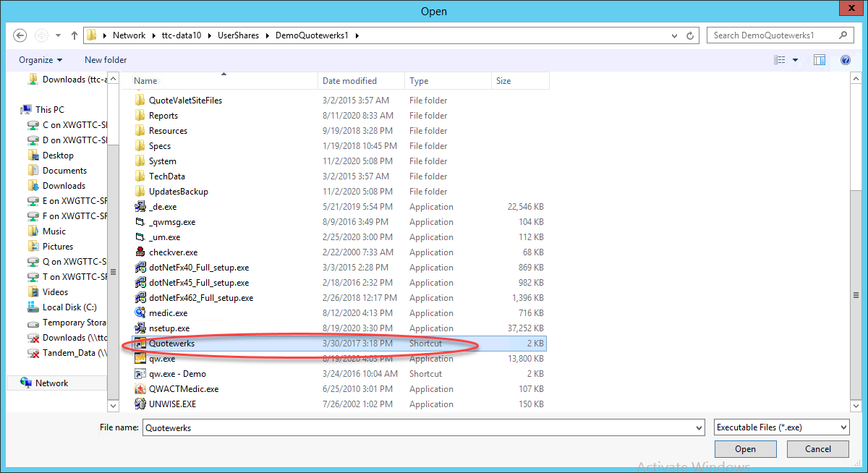Image resolution: width=868 pixels, height=473 pixels.
Task: Change the view layout icon
Action: pos(779,60)
